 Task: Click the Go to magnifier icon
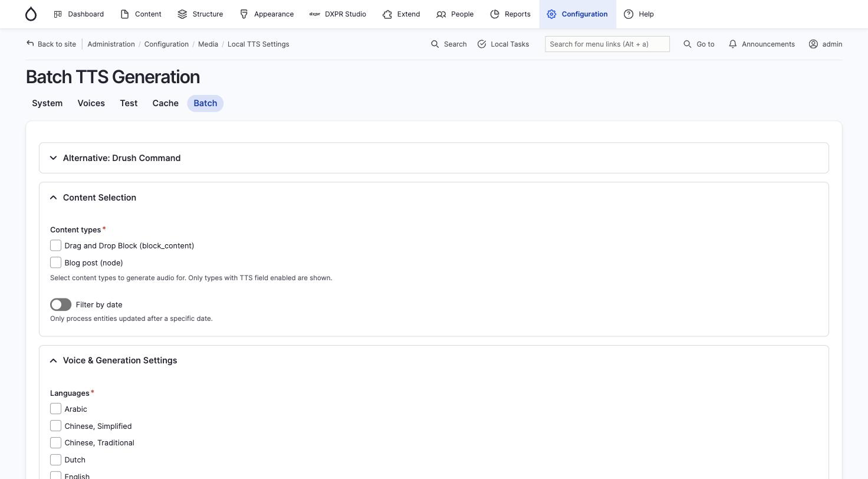click(688, 44)
